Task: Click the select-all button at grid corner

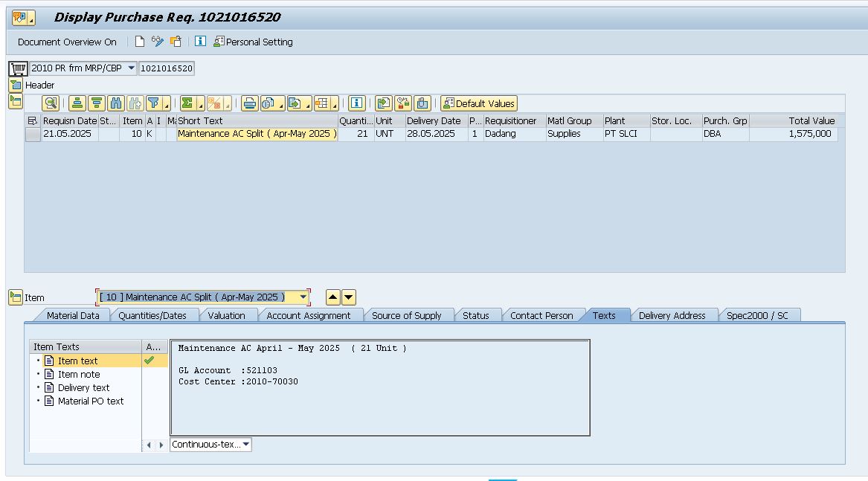Action: coord(33,120)
